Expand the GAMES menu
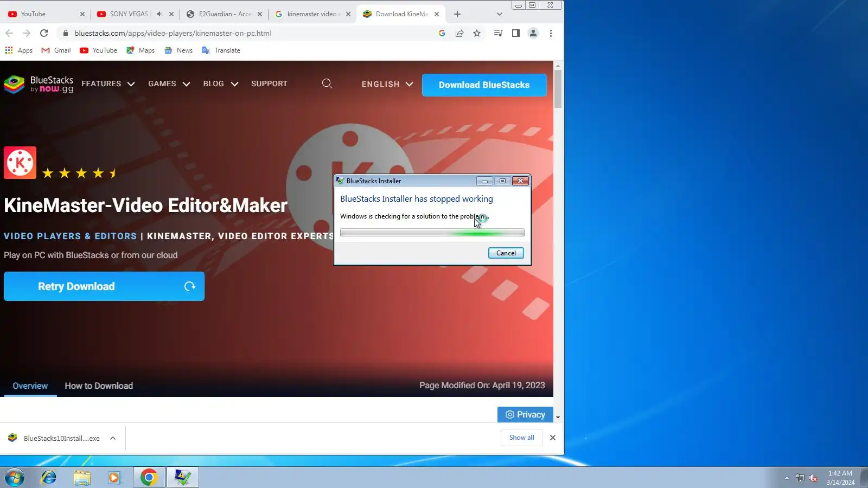This screenshot has width=868, height=488. 169,84
